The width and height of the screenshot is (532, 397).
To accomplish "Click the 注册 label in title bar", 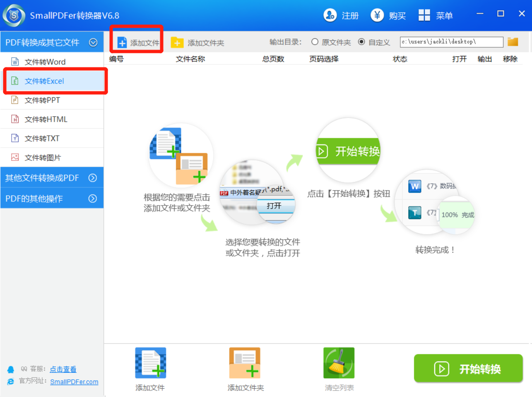I will tap(350, 16).
